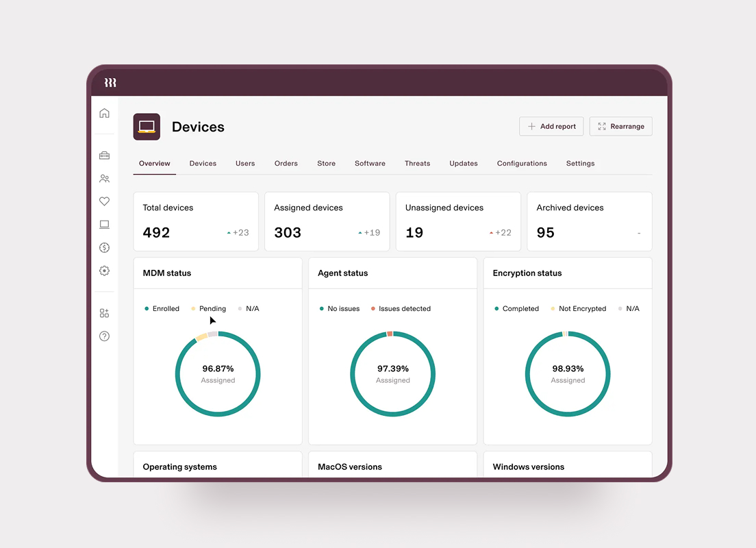
Task: Select the briefcase icon in the sidebar
Action: (104, 155)
